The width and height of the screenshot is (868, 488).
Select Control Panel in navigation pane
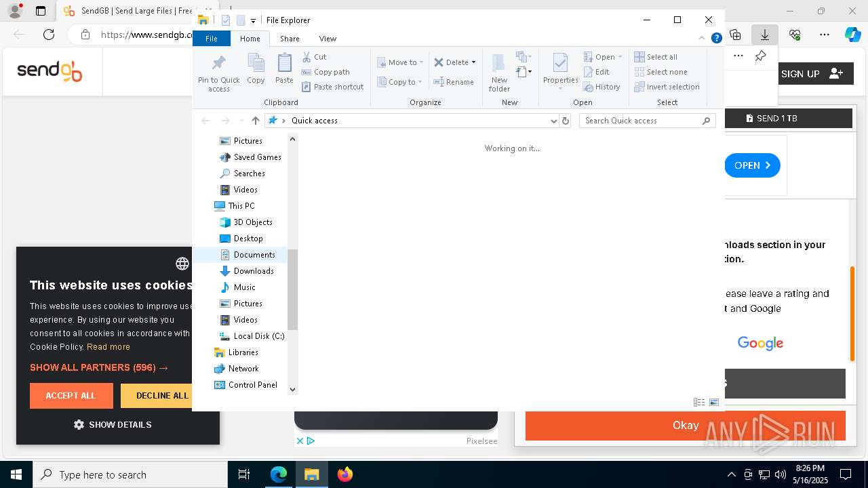point(252,385)
